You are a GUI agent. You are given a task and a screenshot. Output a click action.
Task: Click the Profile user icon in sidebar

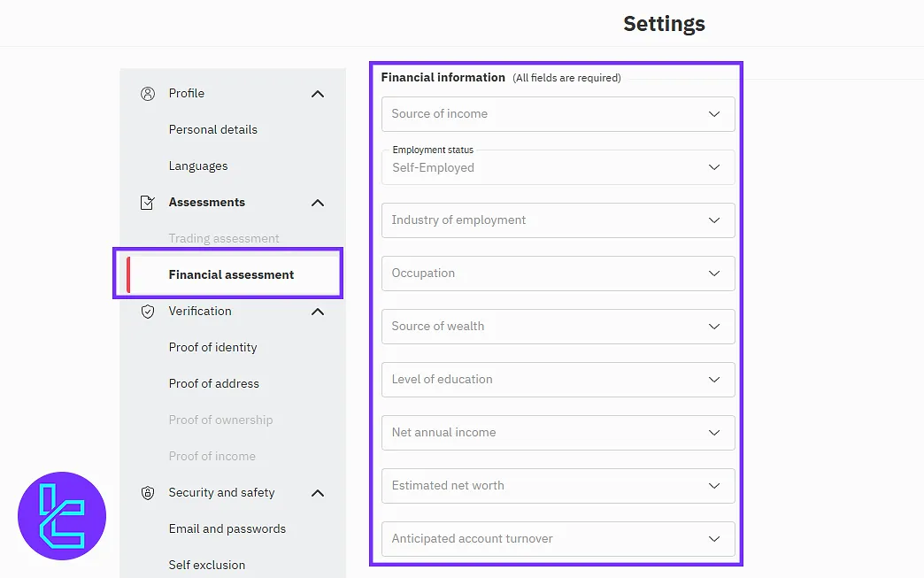(x=147, y=94)
